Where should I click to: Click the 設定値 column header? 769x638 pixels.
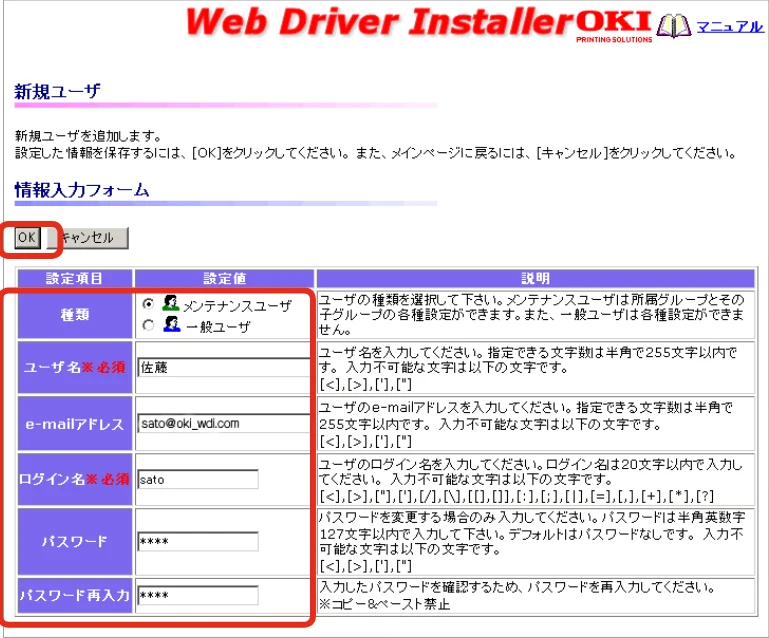[x=225, y=279]
